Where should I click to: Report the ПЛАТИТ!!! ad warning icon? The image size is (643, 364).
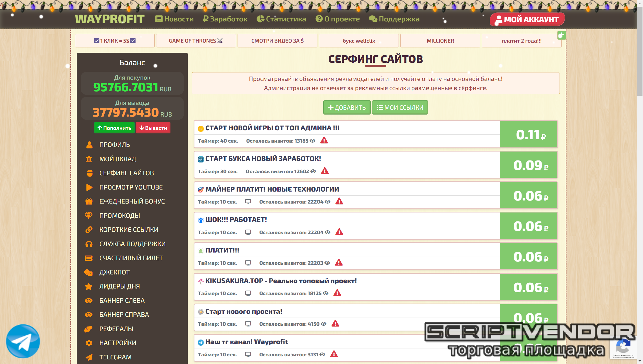pos(339,262)
